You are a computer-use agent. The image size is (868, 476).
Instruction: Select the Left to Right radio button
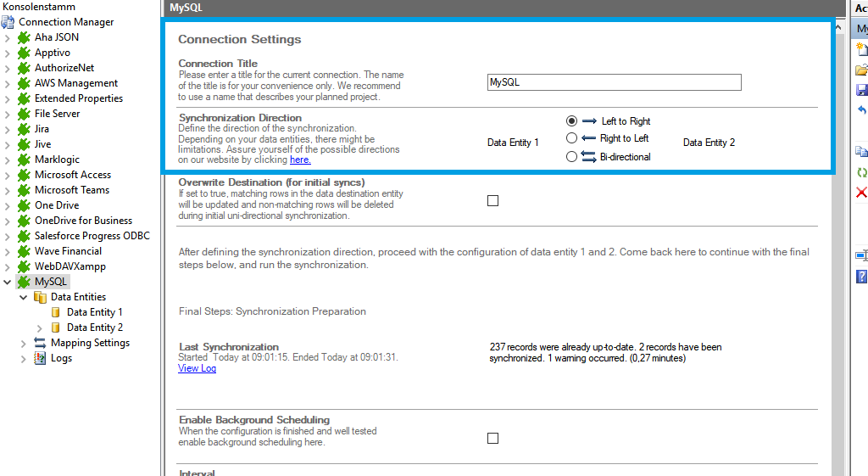571,121
